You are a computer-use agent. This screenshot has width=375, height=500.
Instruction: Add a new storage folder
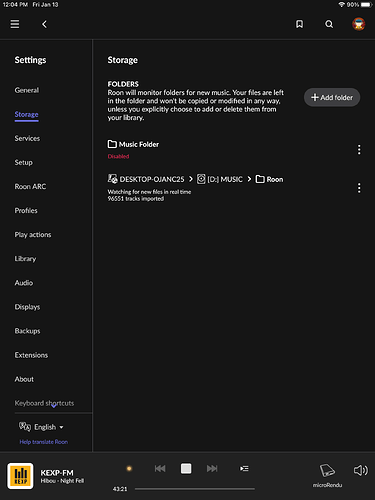coord(332,97)
